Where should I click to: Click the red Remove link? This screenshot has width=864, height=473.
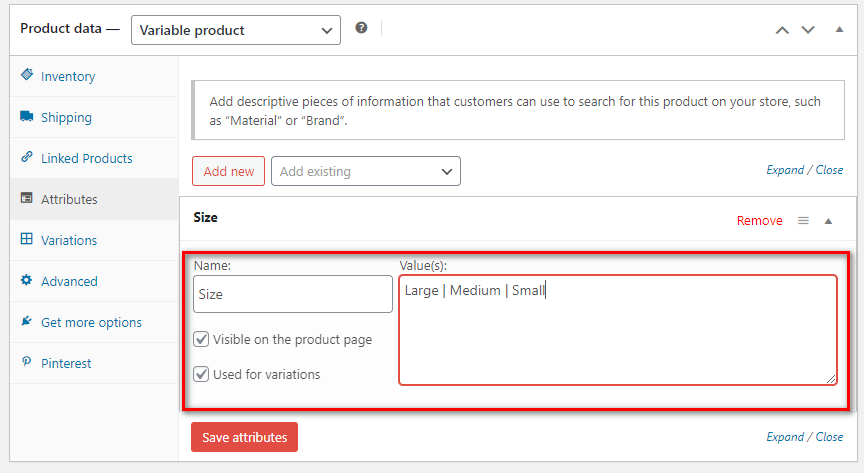point(759,221)
